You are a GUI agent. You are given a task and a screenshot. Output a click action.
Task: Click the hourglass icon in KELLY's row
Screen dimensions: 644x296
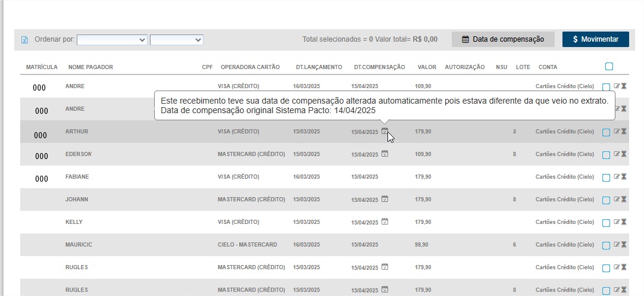(624, 222)
